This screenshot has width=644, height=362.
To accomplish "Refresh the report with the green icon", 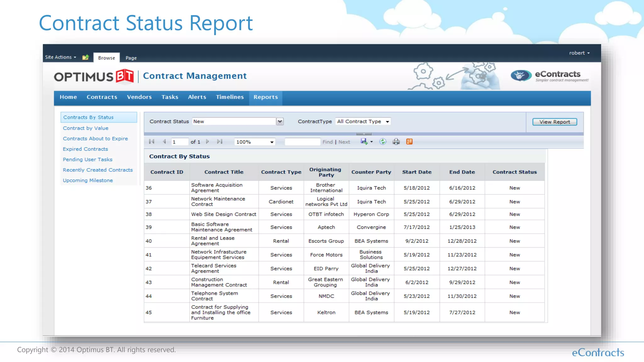I will 383,142.
